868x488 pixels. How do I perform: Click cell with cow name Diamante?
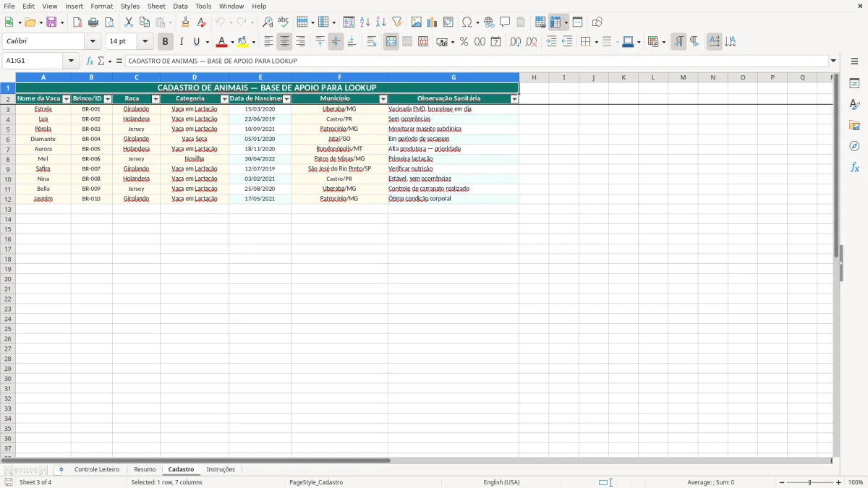pos(43,139)
